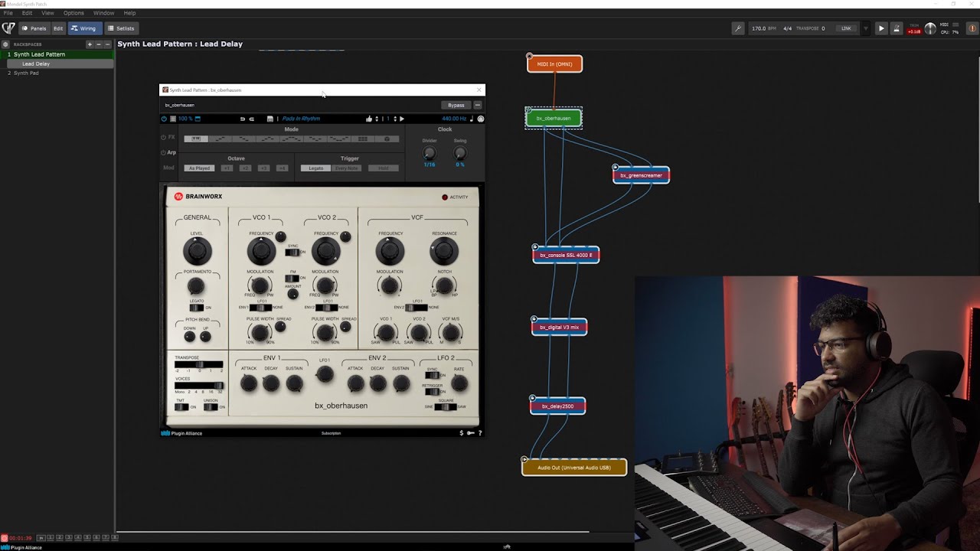Switch to the Setlists view
Image resolution: width=980 pixels, height=551 pixels.
click(x=121, y=28)
